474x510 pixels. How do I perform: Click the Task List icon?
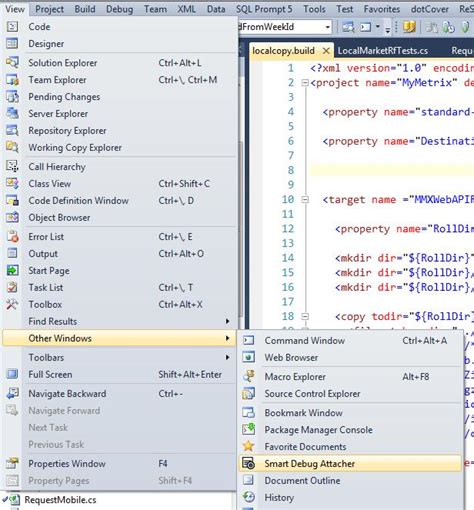(12, 287)
